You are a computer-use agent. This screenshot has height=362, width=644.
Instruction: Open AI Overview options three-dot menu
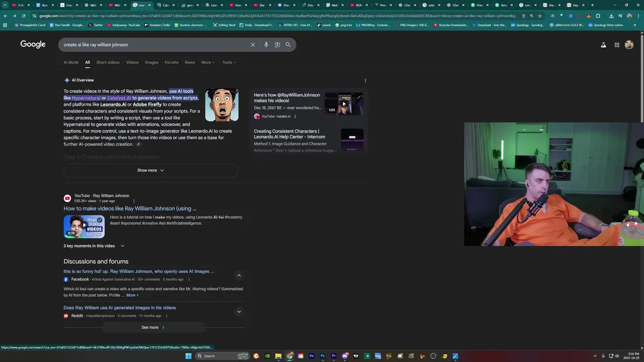point(365,80)
